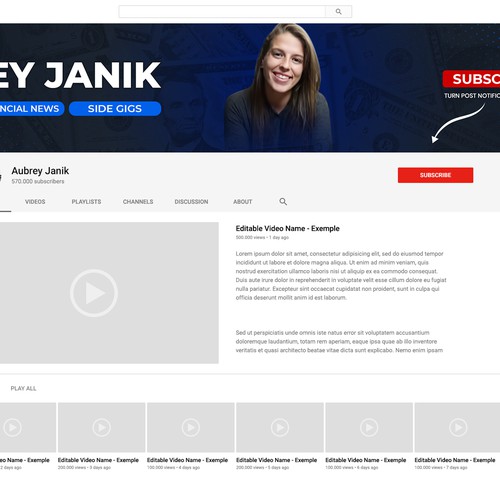Open video title above 200.000 views - 5 days ago

[x=277, y=460]
